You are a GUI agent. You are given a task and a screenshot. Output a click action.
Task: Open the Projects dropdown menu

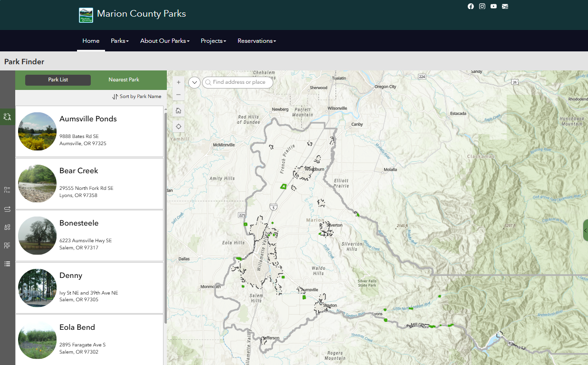pos(213,41)
